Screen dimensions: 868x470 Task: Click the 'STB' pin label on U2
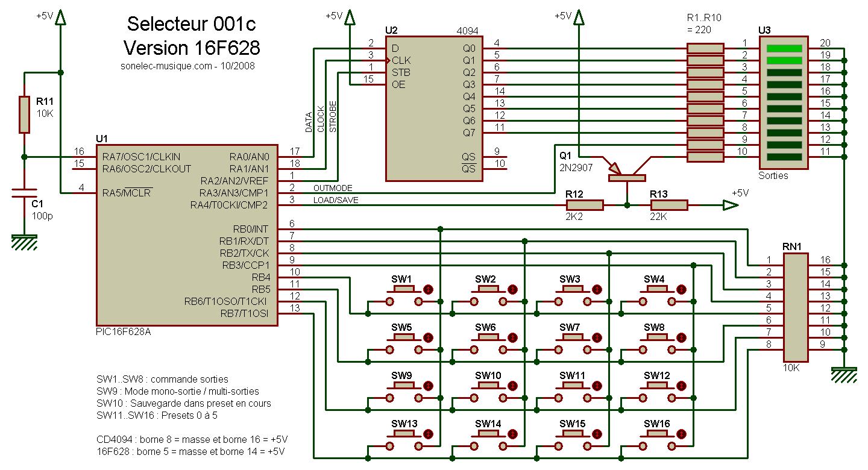coord(401,72)
